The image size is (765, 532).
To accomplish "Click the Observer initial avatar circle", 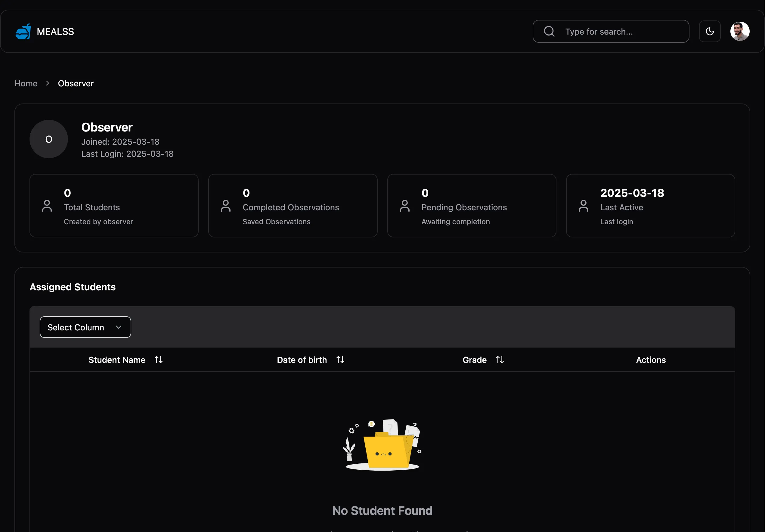I will pyautogui.click(x=49, y=139).
